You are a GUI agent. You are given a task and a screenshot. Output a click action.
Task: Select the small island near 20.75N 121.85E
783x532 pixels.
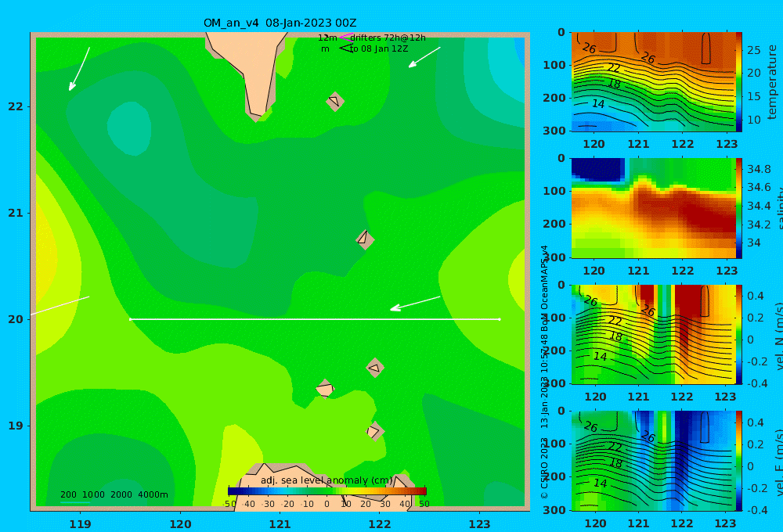click(365, 239)
